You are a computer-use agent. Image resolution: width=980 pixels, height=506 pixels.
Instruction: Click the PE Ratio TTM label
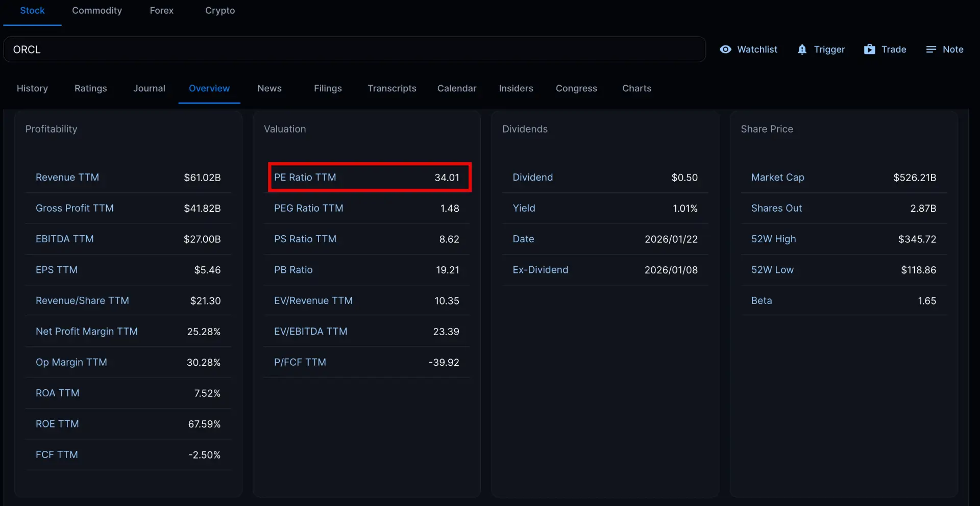(x=305, y=178)
